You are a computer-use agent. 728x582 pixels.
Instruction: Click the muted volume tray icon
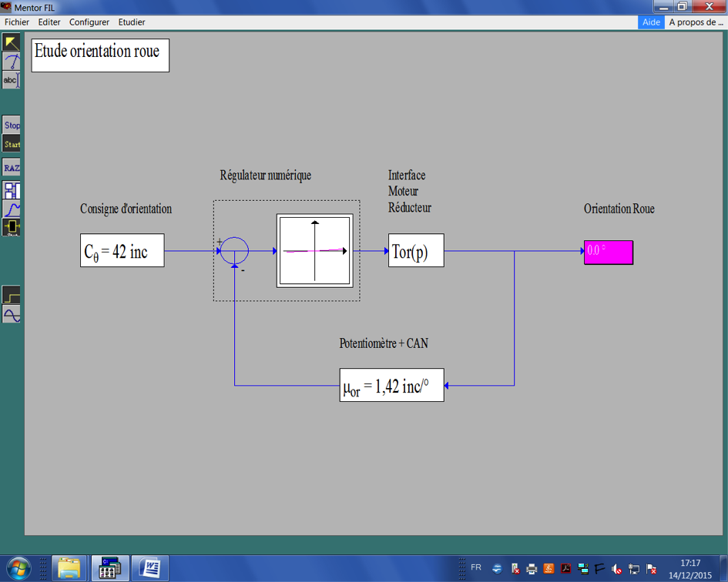point(617,569)
